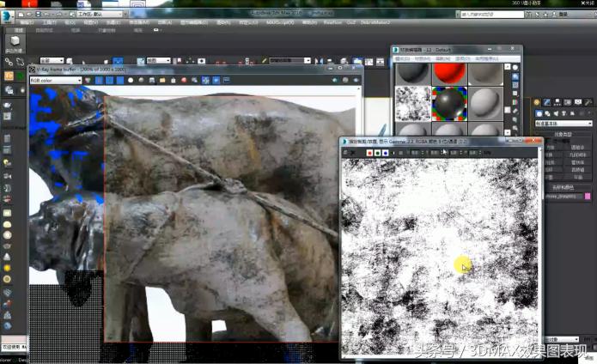Toggle checker Background icon in Material Editor sidebar
This screenshot has width=597, height=364.
click(x=515, y=85)
